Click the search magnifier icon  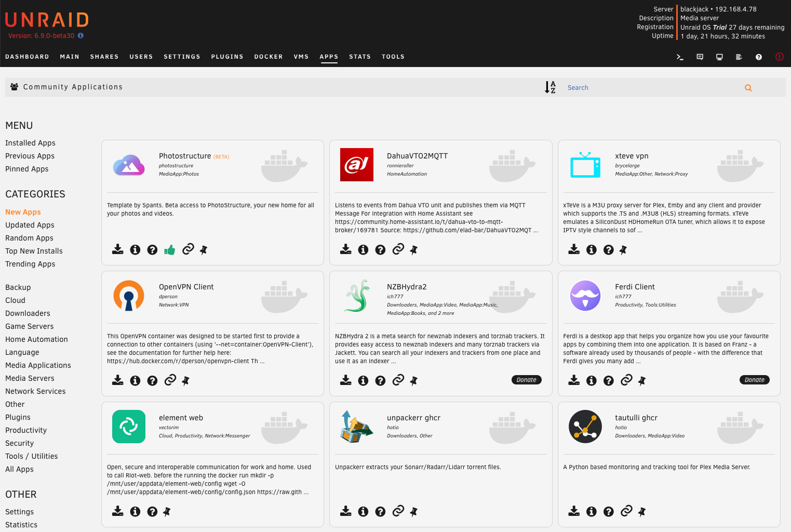coord(748,88)
